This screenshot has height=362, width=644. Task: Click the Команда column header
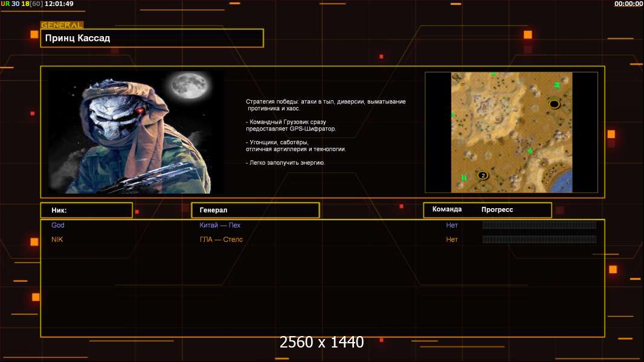click(447, 209)
